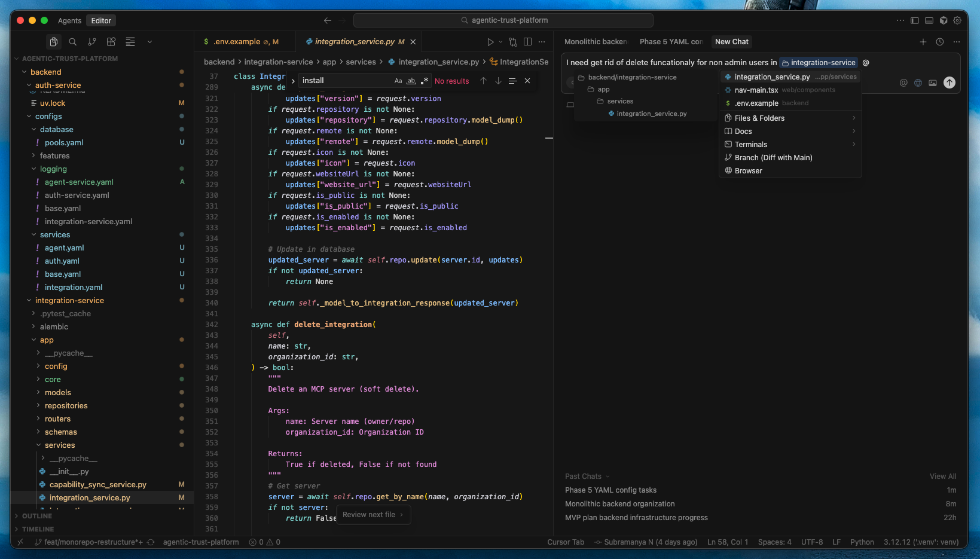Screen dimensions: 980x559
Task: Open the split editor icon
Action: pos(527,42)
